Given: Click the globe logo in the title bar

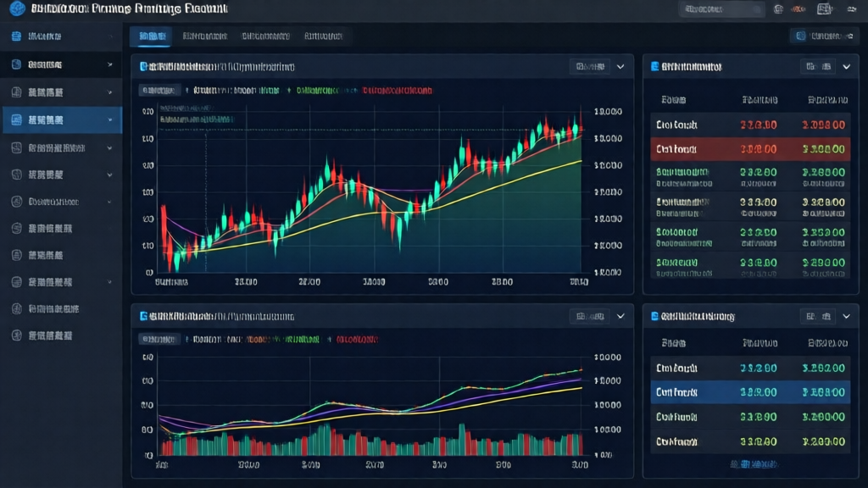Looking at the screenshot, I should click(x=16, y=8).
